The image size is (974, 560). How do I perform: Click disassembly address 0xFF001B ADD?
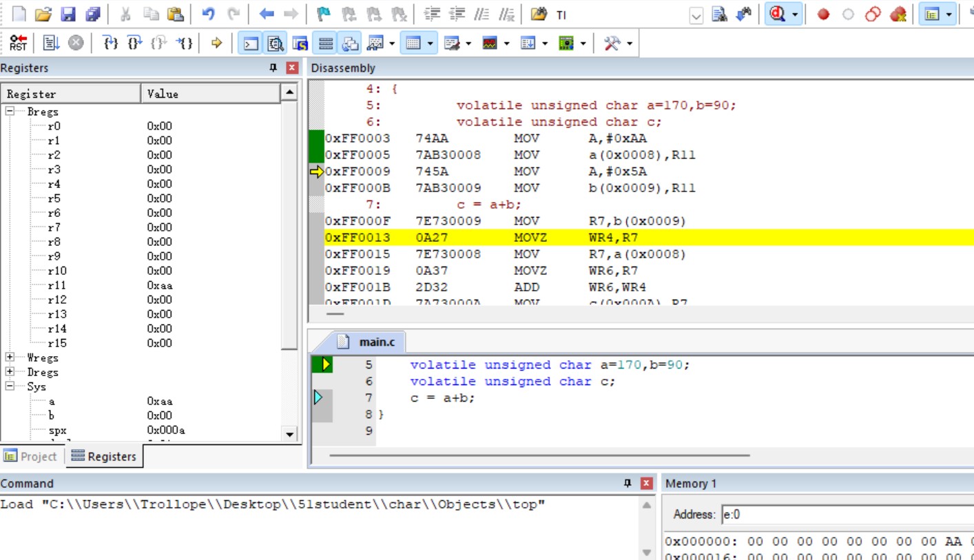point(358,287)
